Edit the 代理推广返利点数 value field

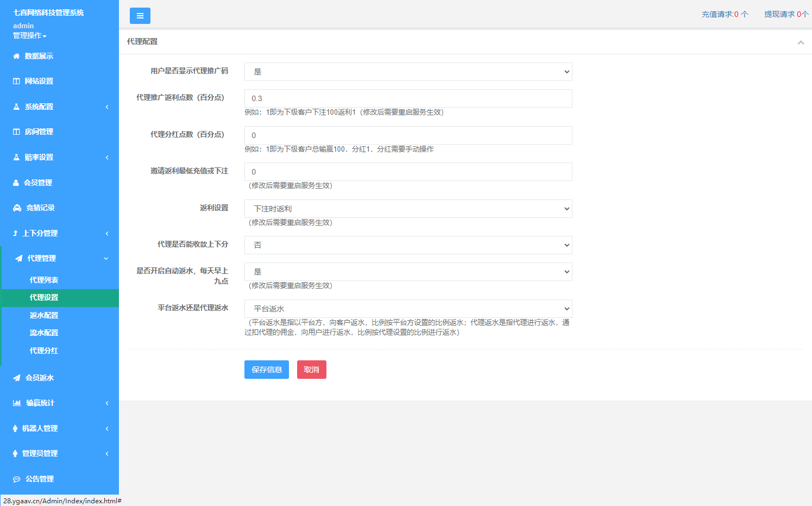pyautogui.click(x=408, y=98)
